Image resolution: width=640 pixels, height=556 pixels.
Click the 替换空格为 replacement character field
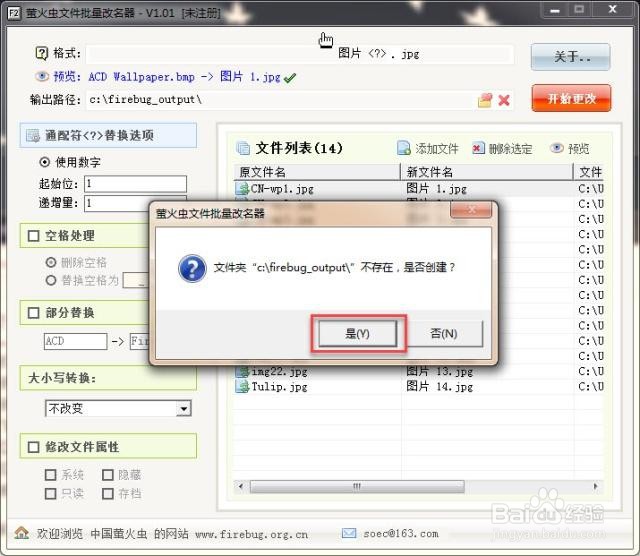pos(136,280)
